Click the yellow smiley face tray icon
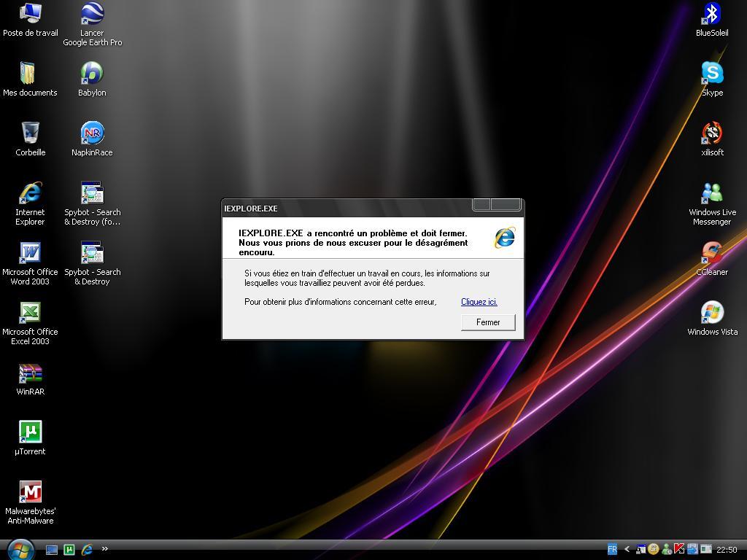 tap(654, 550)
